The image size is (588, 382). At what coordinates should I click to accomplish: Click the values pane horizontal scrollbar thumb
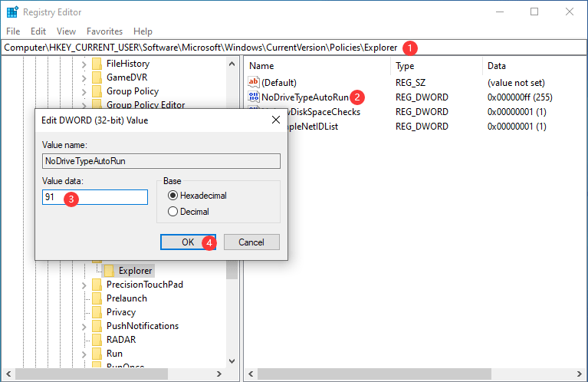[x=374, y=374]
